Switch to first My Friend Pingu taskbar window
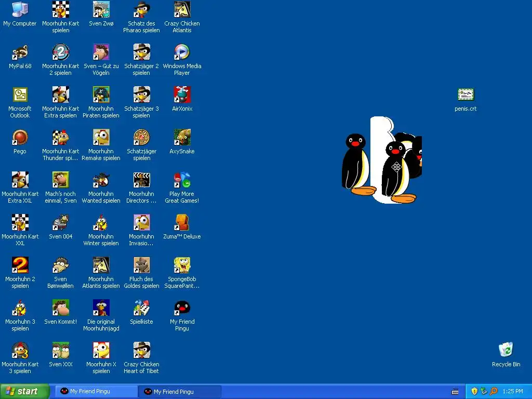Image resolution: width=532 pixels, height=399 pixels. click(x=96, y=392)
